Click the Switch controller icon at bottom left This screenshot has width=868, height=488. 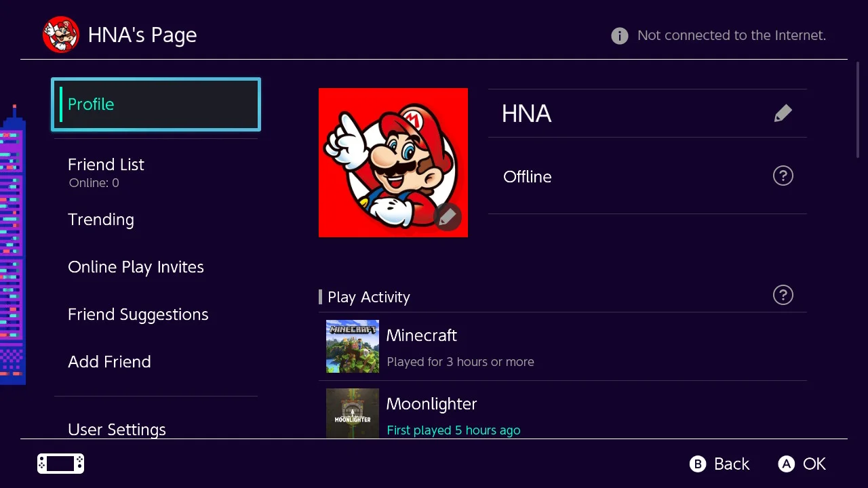click(61, 464)
